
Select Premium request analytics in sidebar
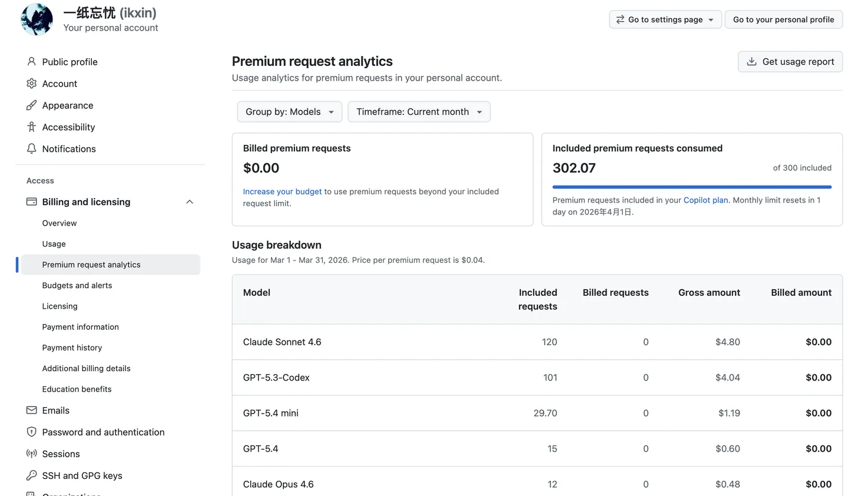pos(111,264)
